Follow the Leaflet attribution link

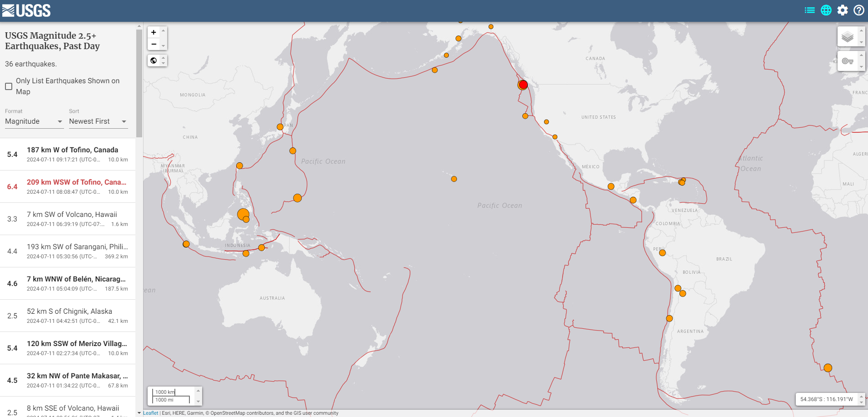pos(151,413)
